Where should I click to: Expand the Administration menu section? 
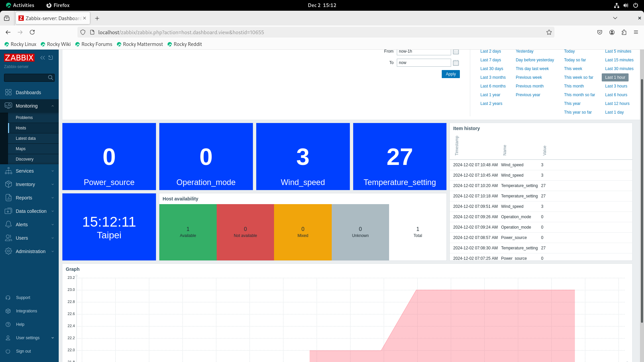point(30,251)
